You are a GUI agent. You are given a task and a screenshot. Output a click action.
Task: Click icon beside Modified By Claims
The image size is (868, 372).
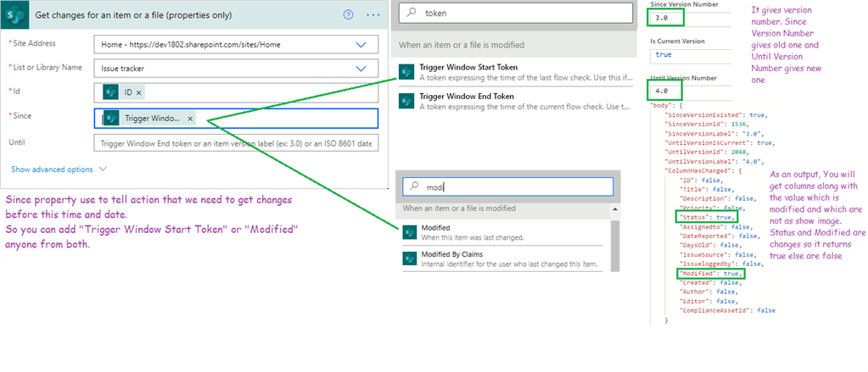[x=410, y=258]
